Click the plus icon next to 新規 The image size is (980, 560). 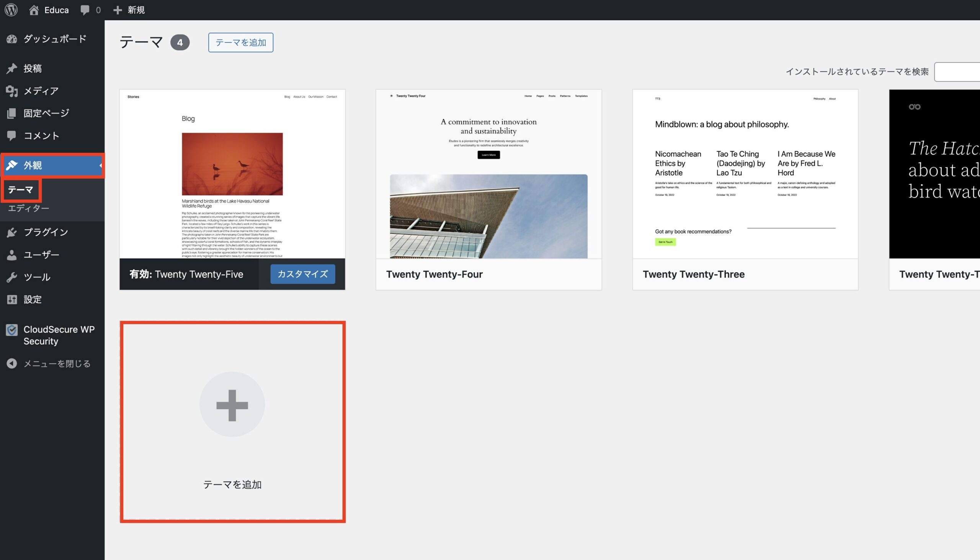(x=118, y=10)
